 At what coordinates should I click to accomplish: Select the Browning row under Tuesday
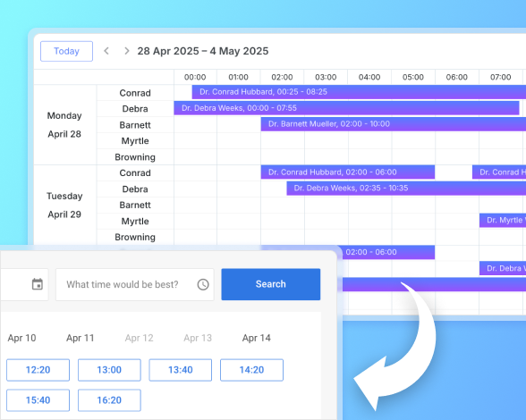pos(135,237)
